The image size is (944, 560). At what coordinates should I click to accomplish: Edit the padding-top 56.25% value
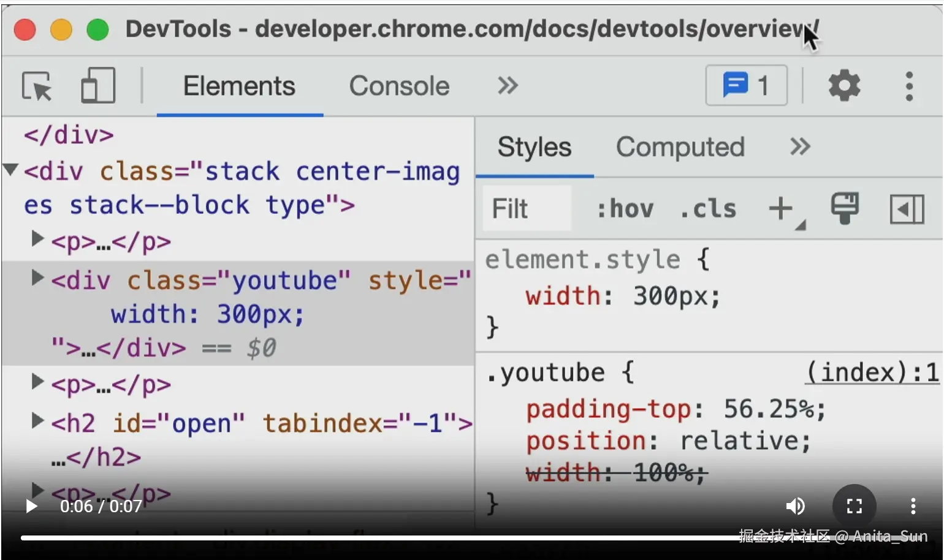click(769, 409)
